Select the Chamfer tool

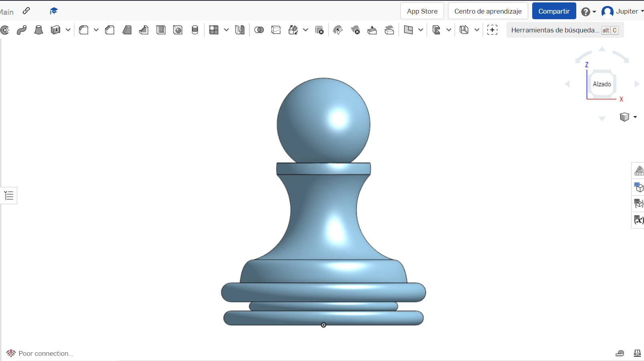[x=109, y=30]
